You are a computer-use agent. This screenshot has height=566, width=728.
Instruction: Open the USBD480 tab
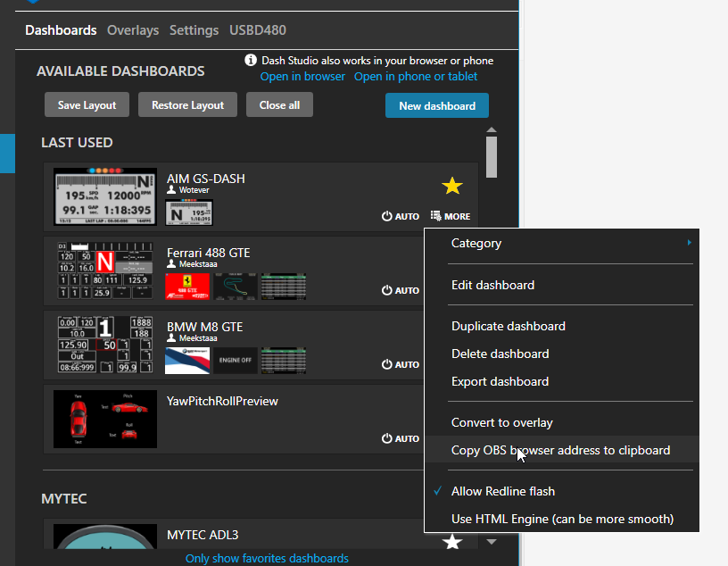coord(258,30)
